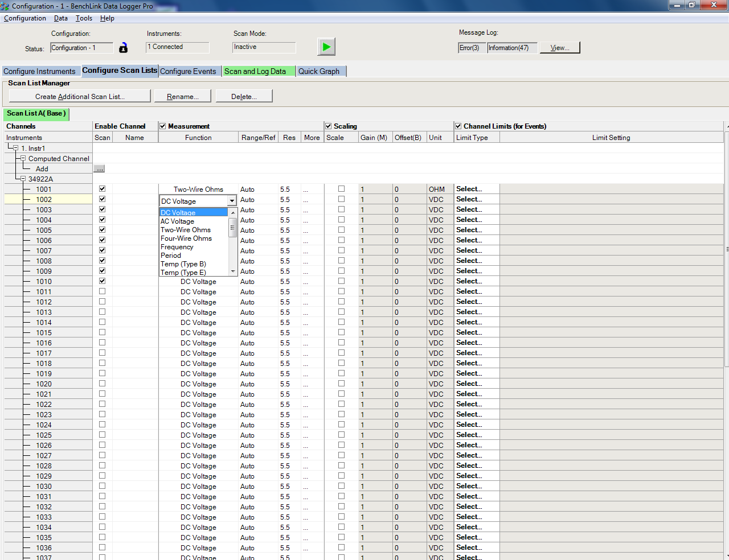Choose Four-Wire Ohms from the function list
729x560 pixels.
tap(186, 238)
